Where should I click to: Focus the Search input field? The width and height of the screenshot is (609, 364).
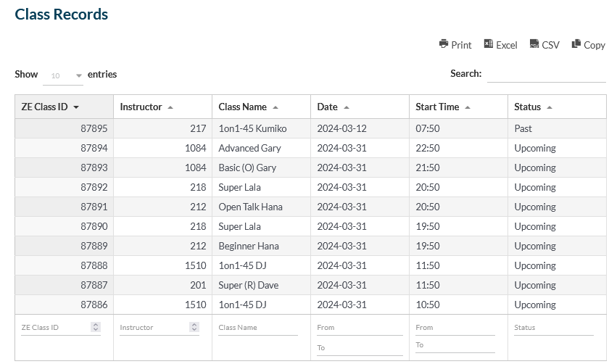pyautogui.click(x=546, y=74)
